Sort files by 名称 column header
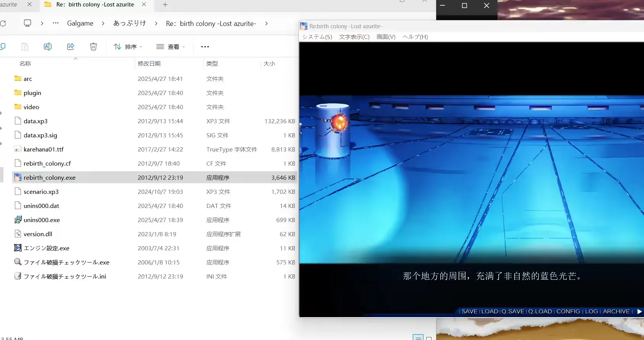Image resolution: width=644 pixels, height=340 pixels. point(25,63)
